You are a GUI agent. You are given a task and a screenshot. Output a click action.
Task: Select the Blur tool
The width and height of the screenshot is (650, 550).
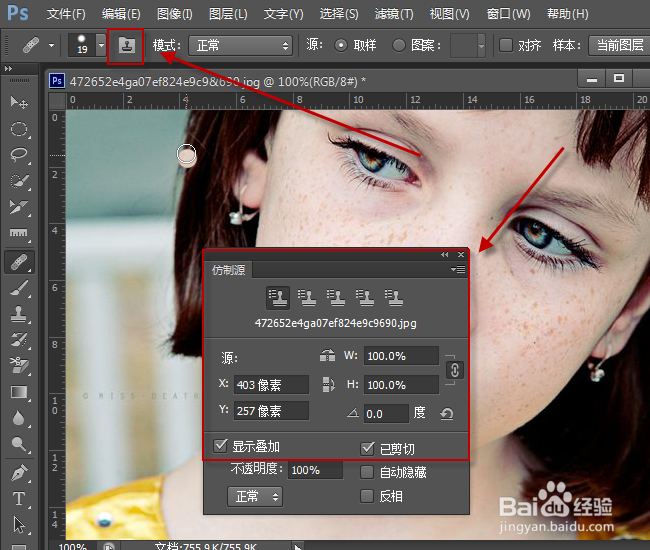point(19,418)
